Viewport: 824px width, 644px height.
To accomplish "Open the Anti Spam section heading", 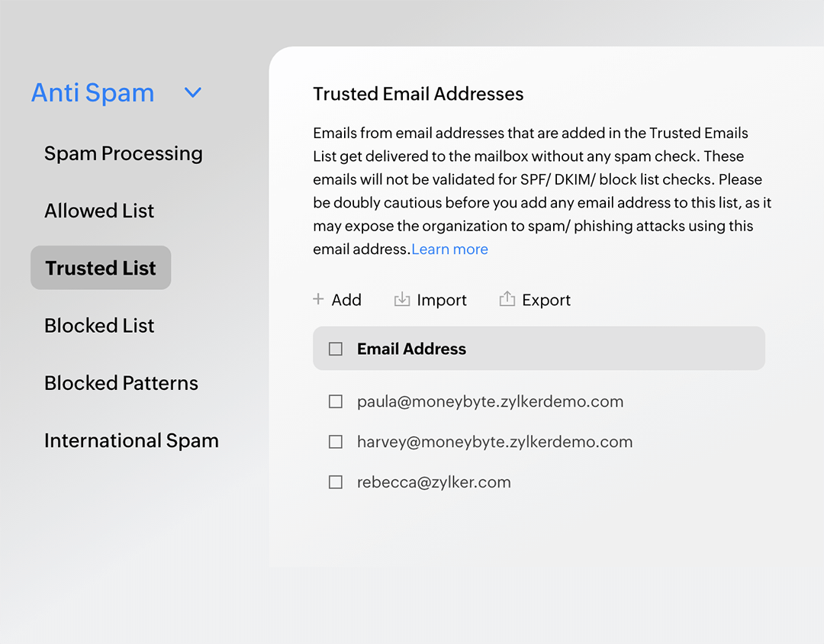I will tap(92, 93).
